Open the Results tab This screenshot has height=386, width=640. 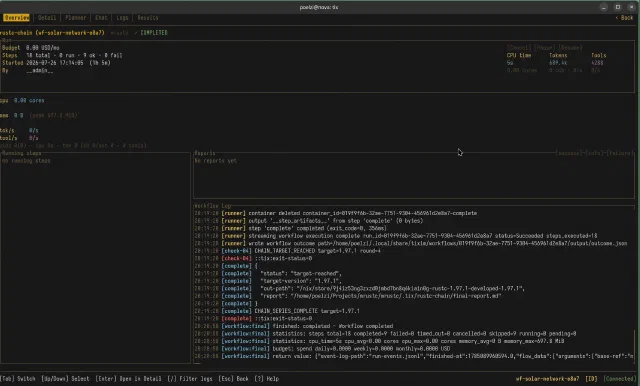(148, 18)
